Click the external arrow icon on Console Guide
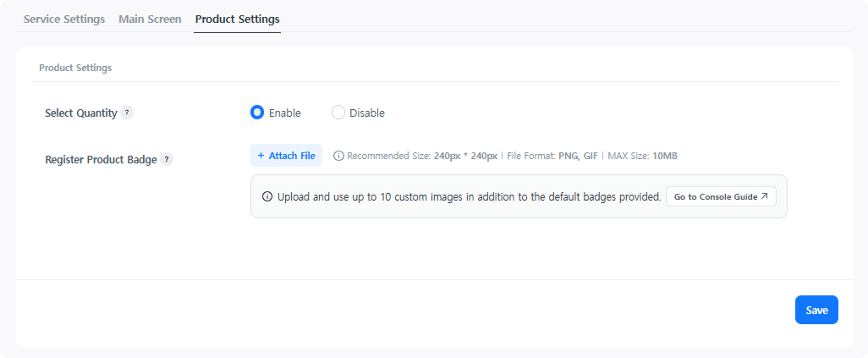This screenshot has height=358, width=868. point(764,196)
